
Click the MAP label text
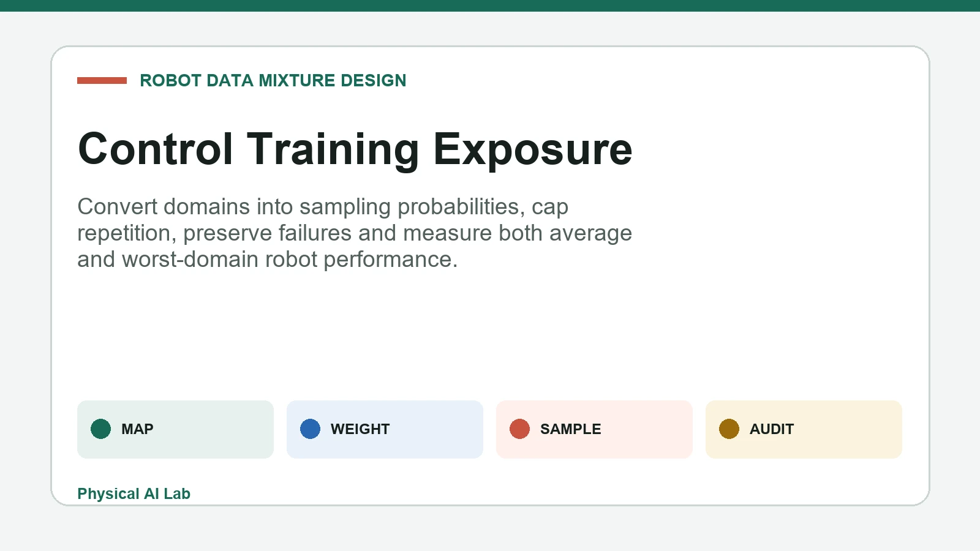pos(137,429)
